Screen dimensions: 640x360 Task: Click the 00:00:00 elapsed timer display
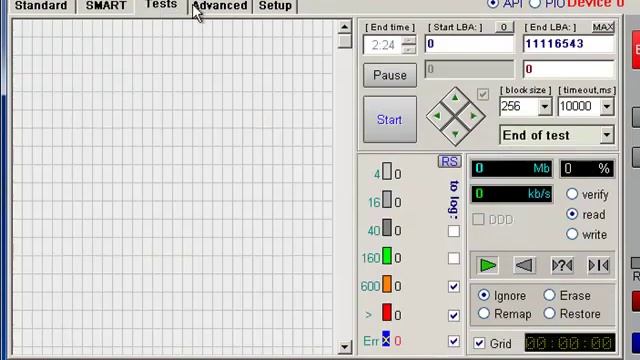click(569, 343)
